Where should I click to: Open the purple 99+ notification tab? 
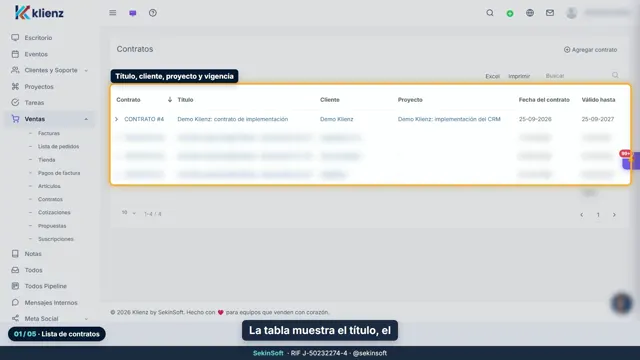631,160
